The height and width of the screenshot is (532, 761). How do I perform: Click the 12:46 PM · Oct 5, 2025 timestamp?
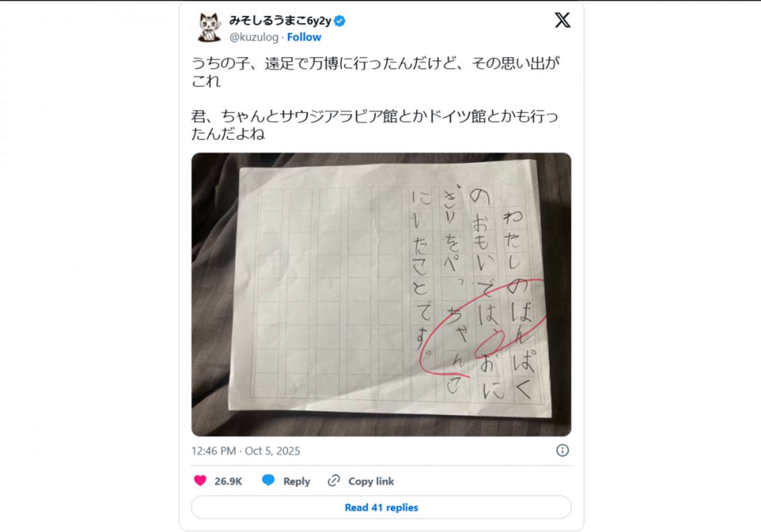(x=246, y=451)
